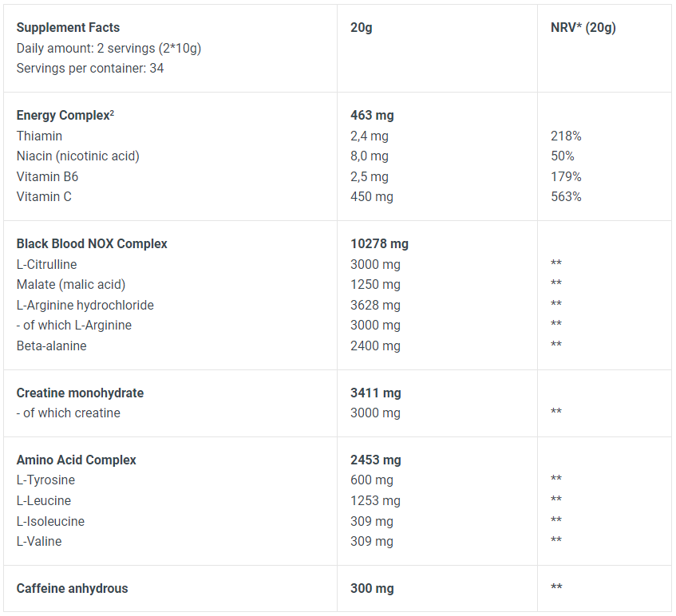Click the NRV* (20g) column header
The width and height of the screenshot is (676, 616).
tap(583, 28)
